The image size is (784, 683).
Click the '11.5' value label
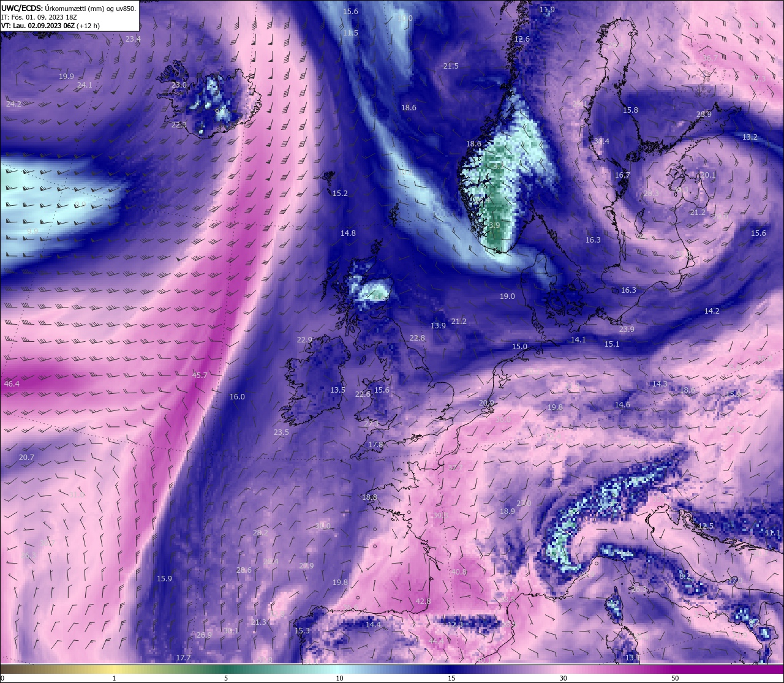[350, 33]
